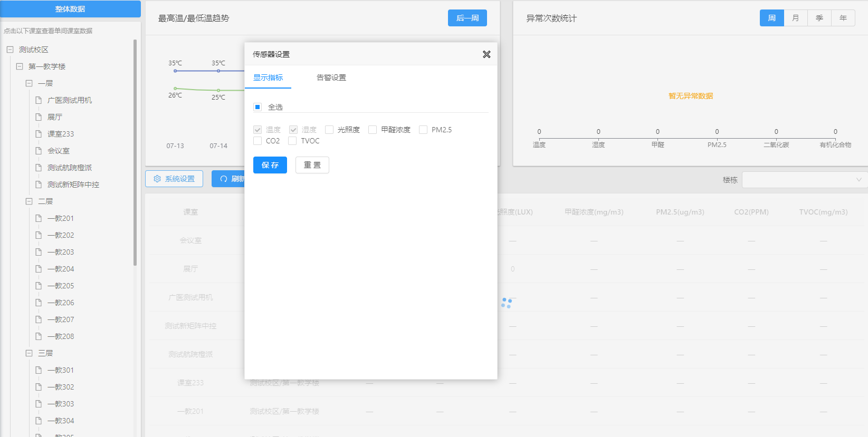Viewport: 868px width, 437px height.
Task: Collapse the 第一教学楼 tree node
Action: [20, 66]
